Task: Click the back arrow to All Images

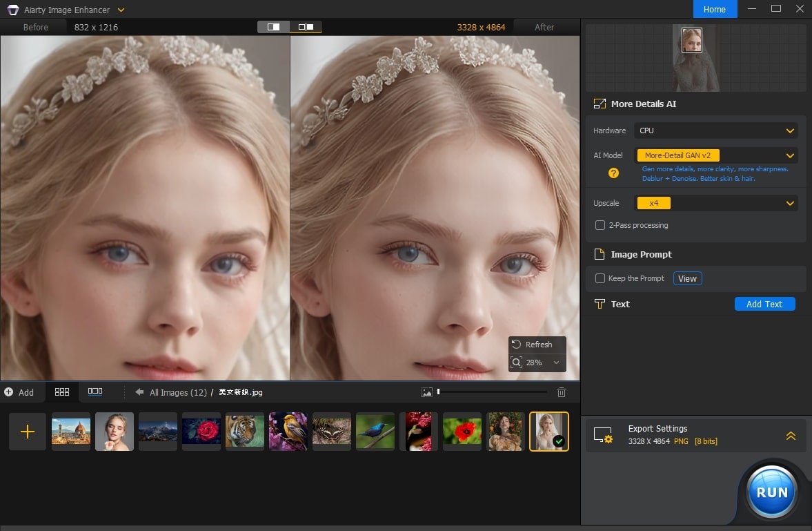Action: [139, 392]
